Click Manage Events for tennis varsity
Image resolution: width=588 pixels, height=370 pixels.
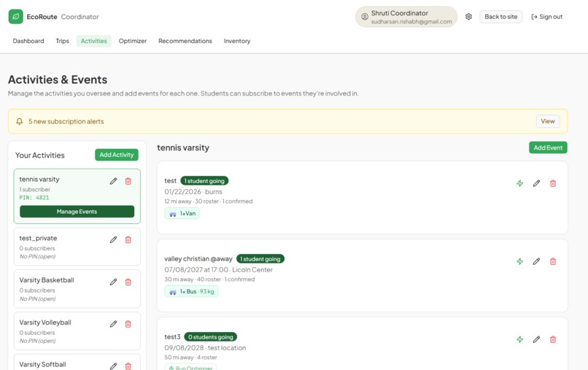tap(77, 211)
